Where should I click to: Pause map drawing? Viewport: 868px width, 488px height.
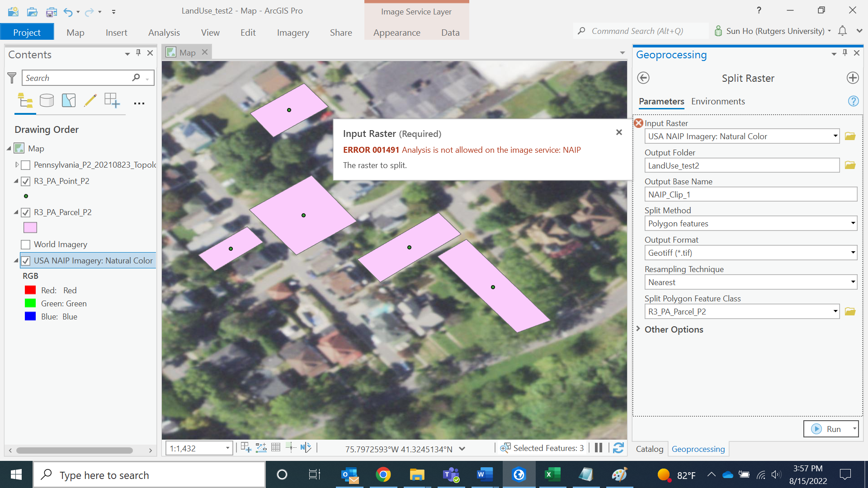pyautogui.click(x=599, y=448)
